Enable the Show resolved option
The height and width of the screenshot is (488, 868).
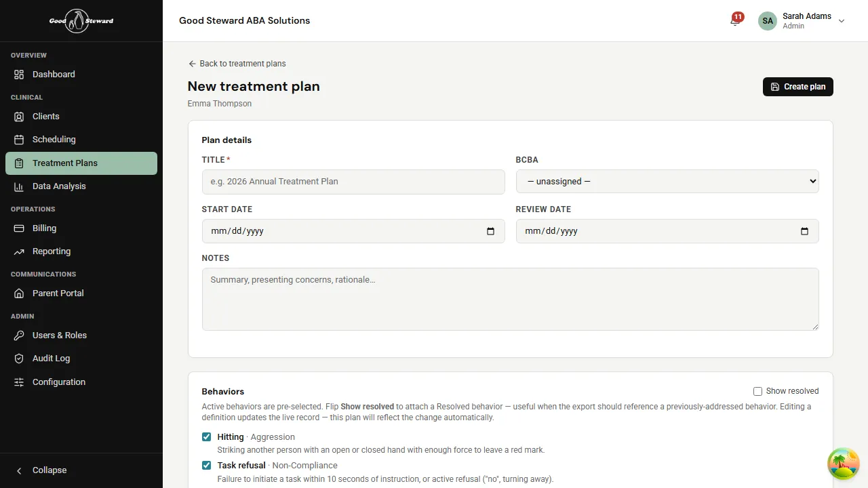[757, 391]
